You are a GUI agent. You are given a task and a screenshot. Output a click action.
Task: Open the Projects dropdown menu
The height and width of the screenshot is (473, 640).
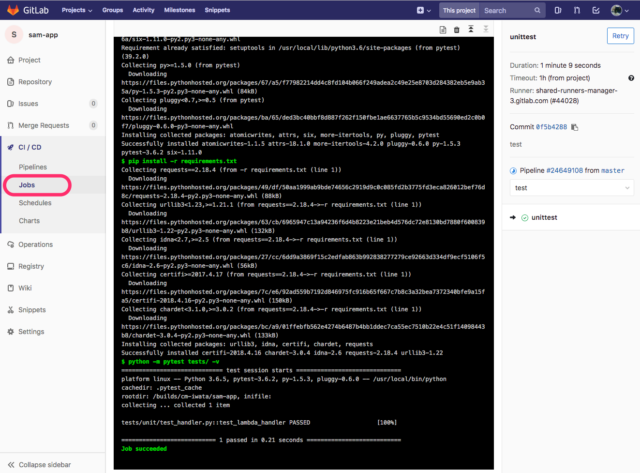pyautogui.click(x=77, y=10)
